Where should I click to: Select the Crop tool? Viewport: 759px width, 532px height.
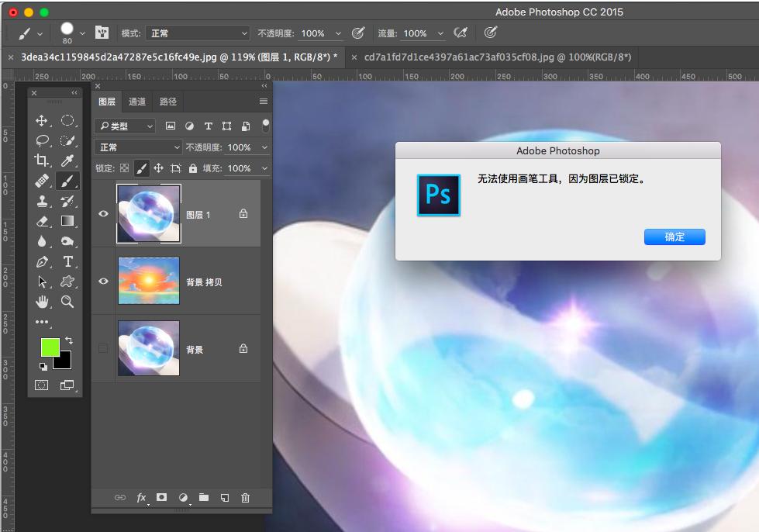[x=42, y=161]
